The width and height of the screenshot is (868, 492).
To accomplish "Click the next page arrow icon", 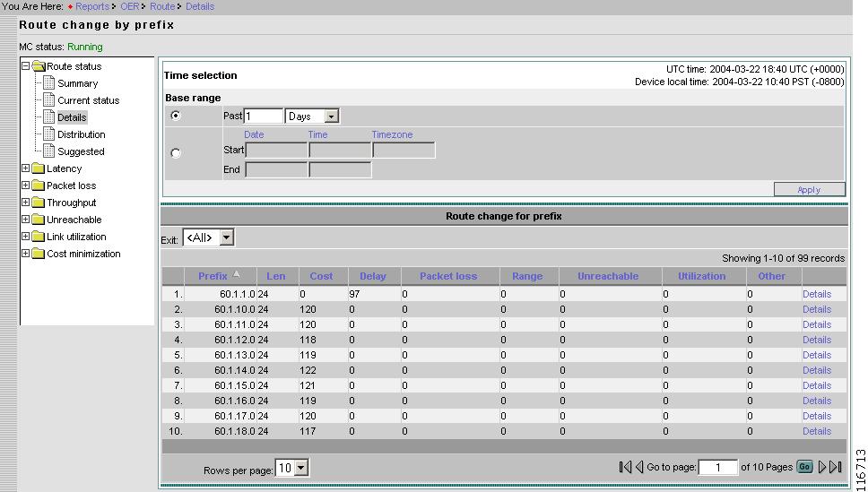I will [x=822, y=467].
